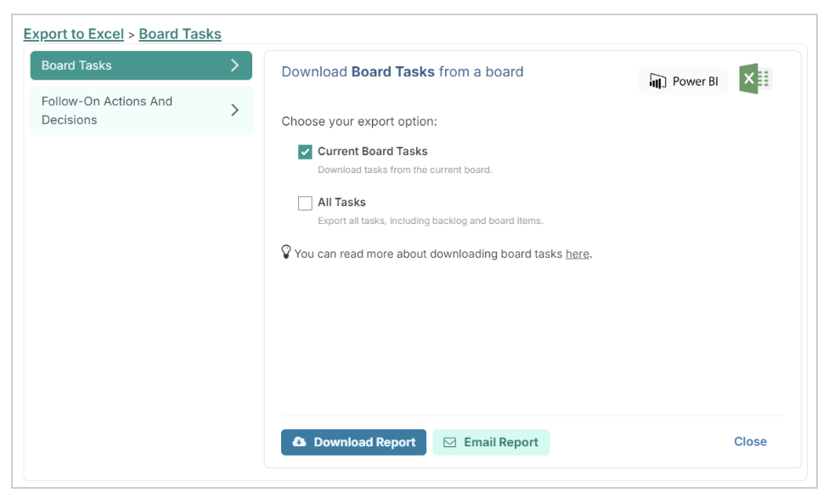834x504 pixels.
Task: Click the Board Tasks breadcrumb link
Action: [x=180, y=34]
